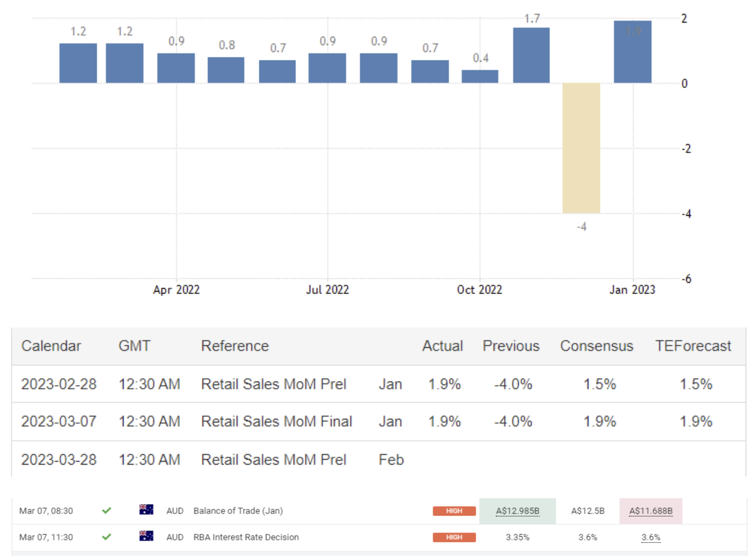
Task: Click the Australian flag beside RBA Interest Rate Decision
Action: click(x=146, y=537)
